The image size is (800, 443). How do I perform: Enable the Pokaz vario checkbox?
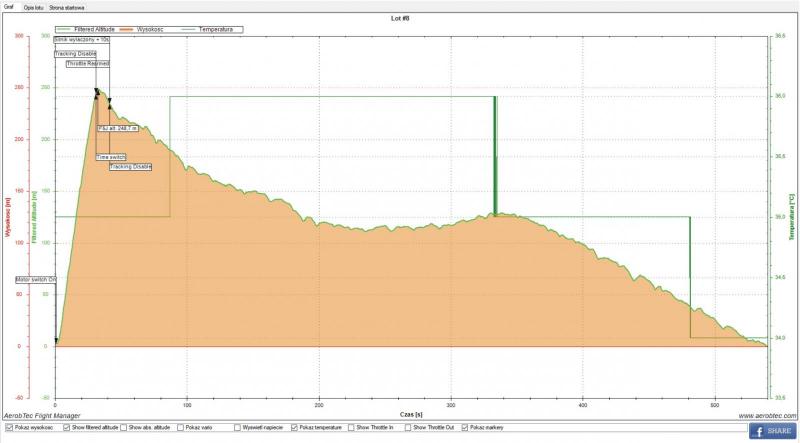click(x=180, y=427)
